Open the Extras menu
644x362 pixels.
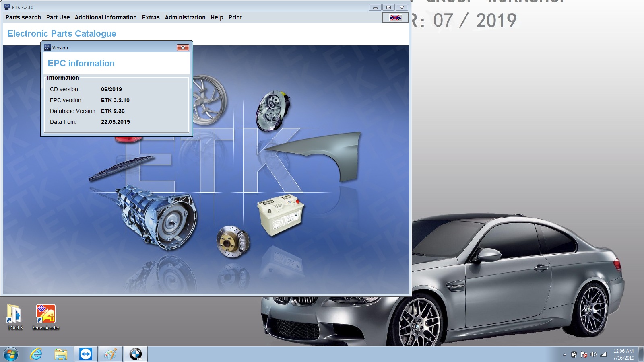(x=151, y=17)
